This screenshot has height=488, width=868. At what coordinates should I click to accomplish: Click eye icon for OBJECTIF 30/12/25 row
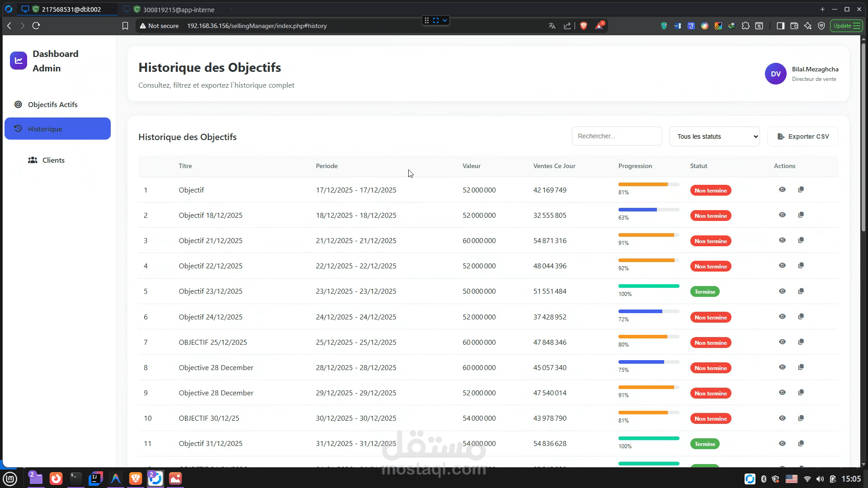tap(782, 418)
